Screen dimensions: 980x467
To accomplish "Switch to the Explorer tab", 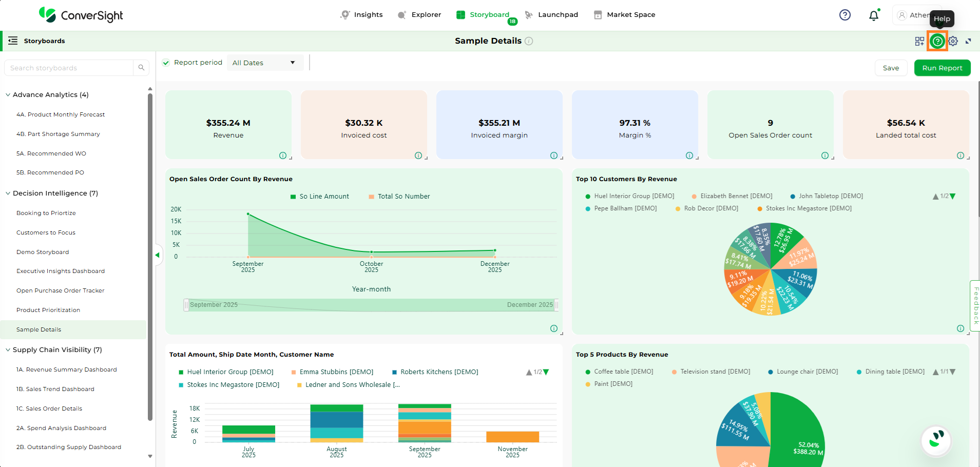I will tap(420, 15).
